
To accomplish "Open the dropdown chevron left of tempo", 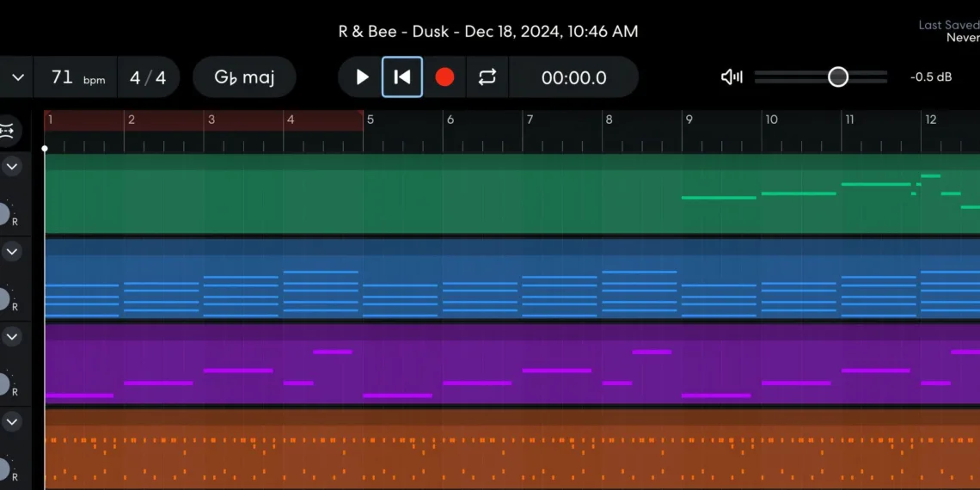I will 17,77.
